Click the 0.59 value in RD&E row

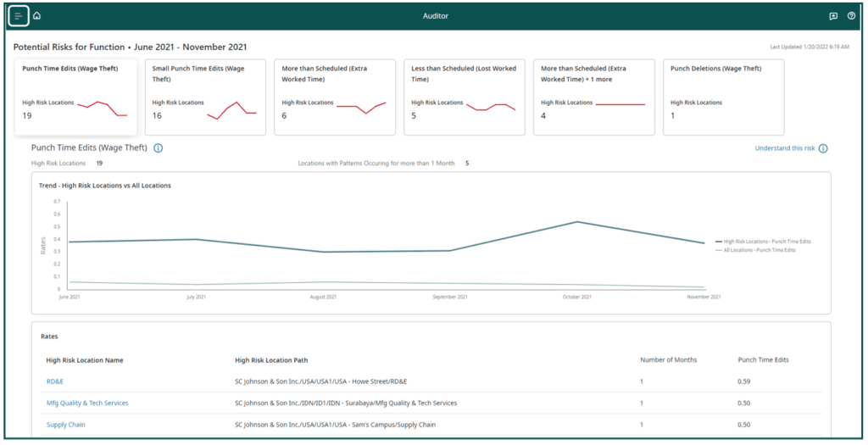pos(744,382)
